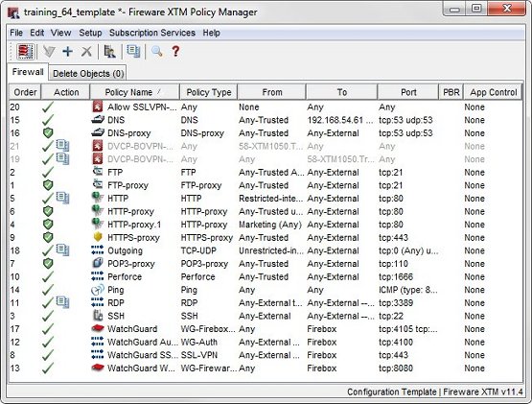Switch to the Firewall tab
The height and width of the screenshot is (404, 532).
(x=28, y=72)
